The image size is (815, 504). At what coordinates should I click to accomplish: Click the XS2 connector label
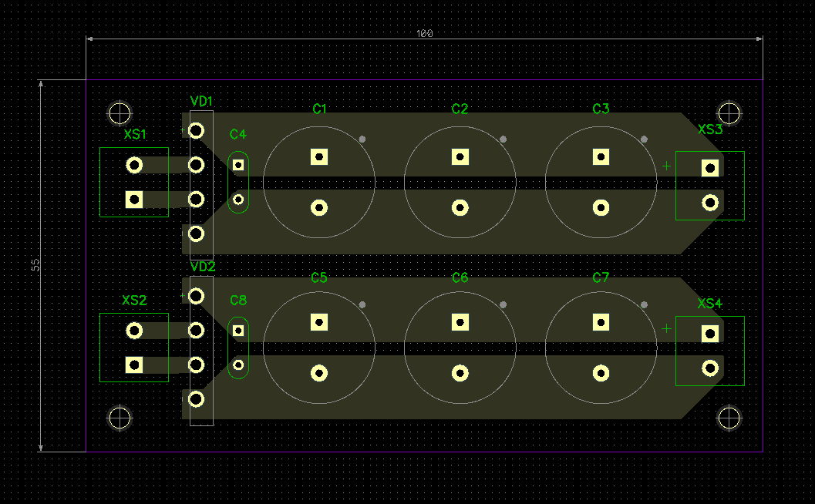[x=134, y=300]
